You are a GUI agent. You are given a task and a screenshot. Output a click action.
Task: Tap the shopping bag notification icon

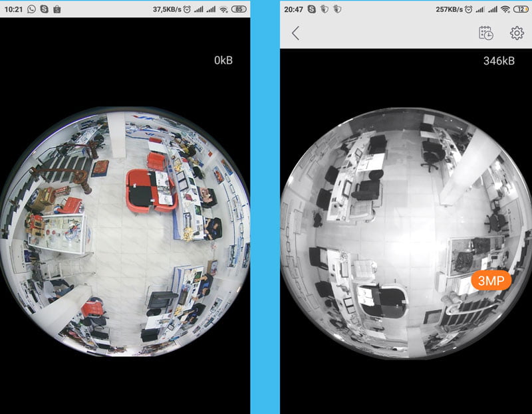click(57, 9)
